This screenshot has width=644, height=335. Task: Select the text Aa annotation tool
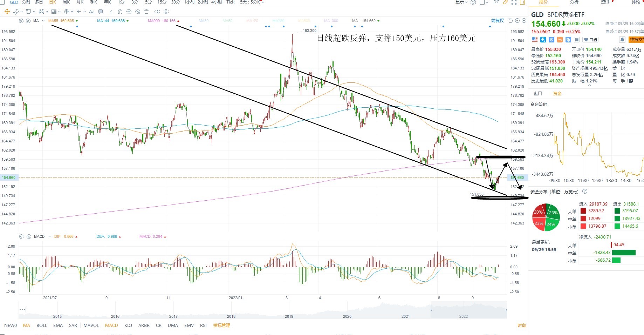tap(92, 12)
